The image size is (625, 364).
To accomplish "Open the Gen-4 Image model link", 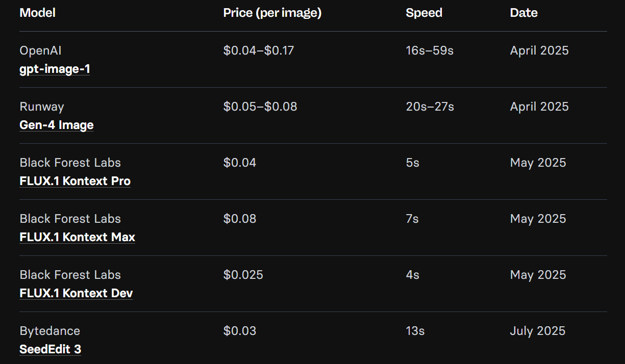I will click(x=57, y=125).
